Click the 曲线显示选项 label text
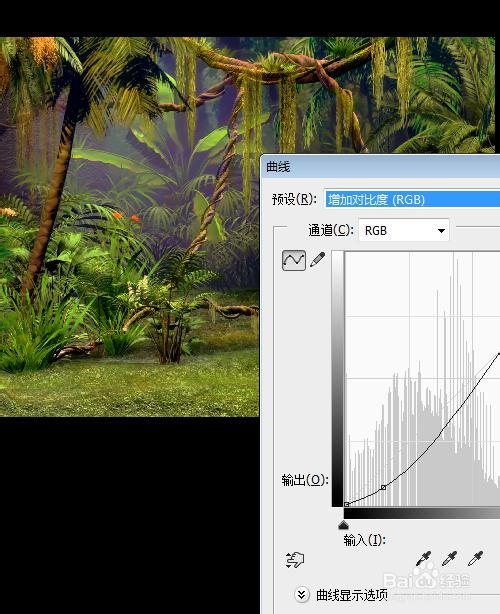The width and height of the screenshot is (500, 614). (x=352, y=595)
